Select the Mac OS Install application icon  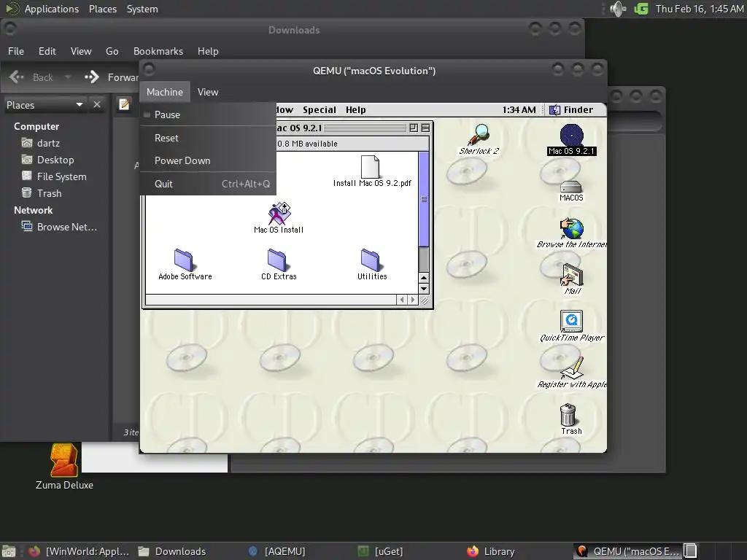pyautogui.click(x=279, y=214)
